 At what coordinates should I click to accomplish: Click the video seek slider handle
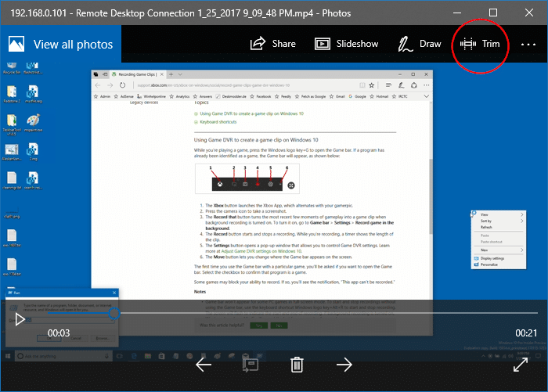[x=114, y=313]
